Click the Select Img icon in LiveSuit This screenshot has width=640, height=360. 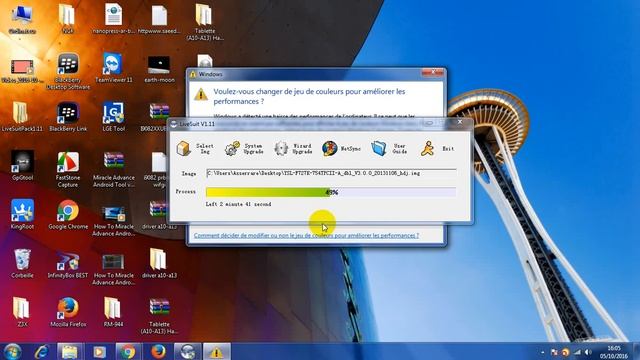[x=184, y=149]
